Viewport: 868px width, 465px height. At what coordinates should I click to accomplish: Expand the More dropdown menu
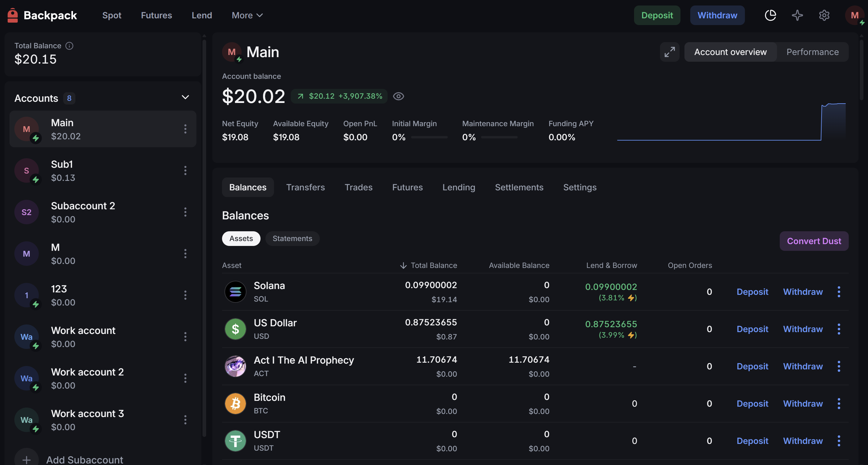247,15
